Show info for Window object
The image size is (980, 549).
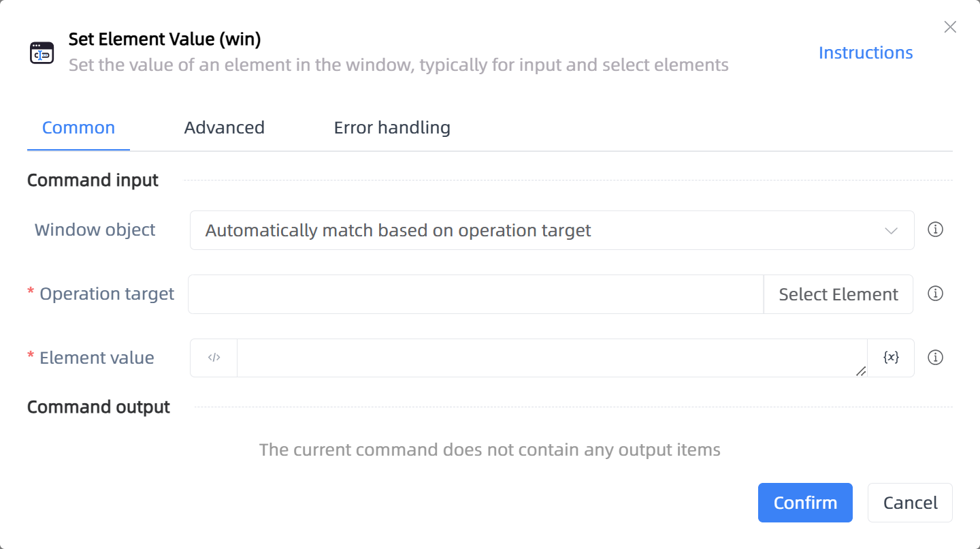click(x=936, y=230)
